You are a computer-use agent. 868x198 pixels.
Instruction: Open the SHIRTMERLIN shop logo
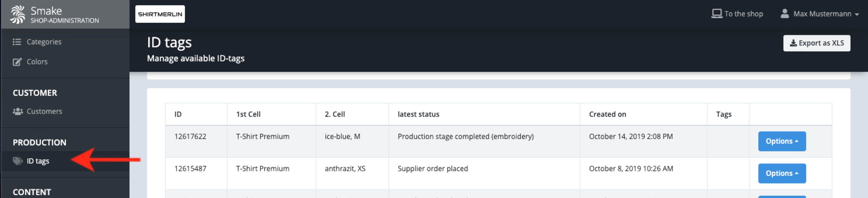point(160,14)
